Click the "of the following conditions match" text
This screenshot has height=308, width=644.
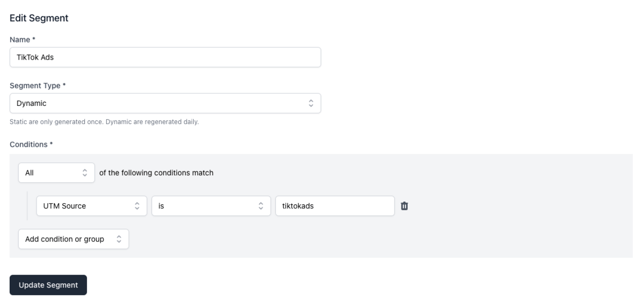(x=157, y=173)
